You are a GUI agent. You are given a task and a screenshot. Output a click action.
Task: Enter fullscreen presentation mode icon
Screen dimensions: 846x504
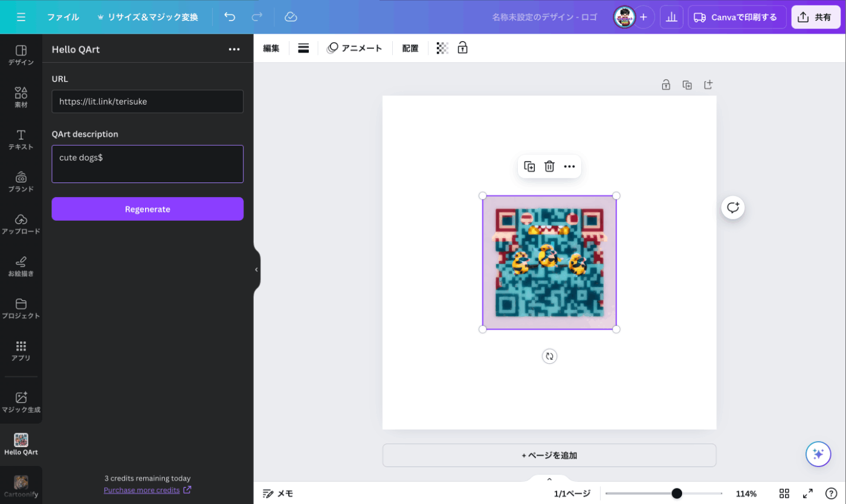click(808, 494)
